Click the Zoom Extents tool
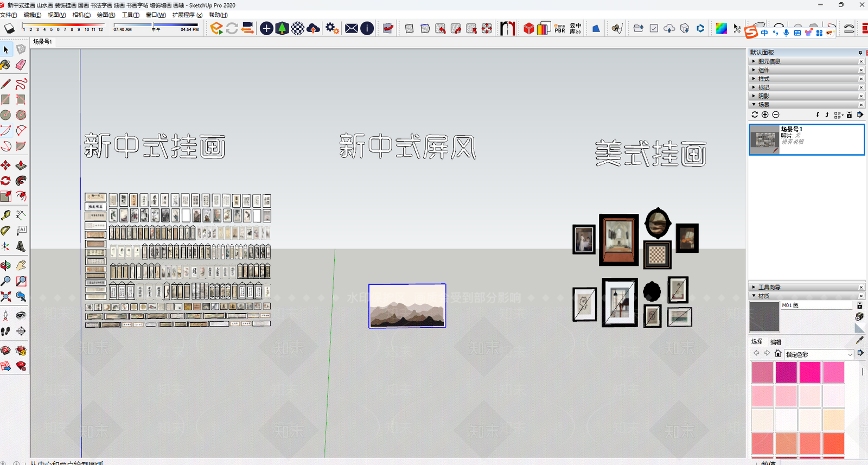This screenshot has height=465, width=868. coord(6,297)
